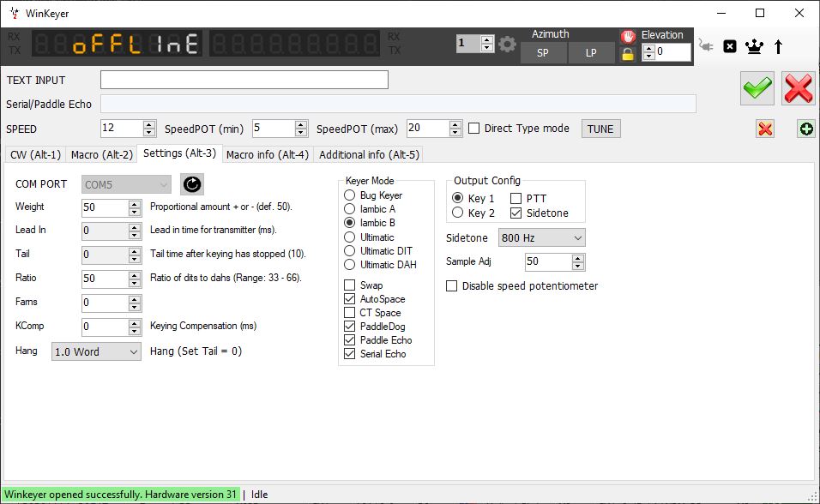820x504 pixels.
Task: Decrease the Sample Adj value
Action: tap(578, 266)
